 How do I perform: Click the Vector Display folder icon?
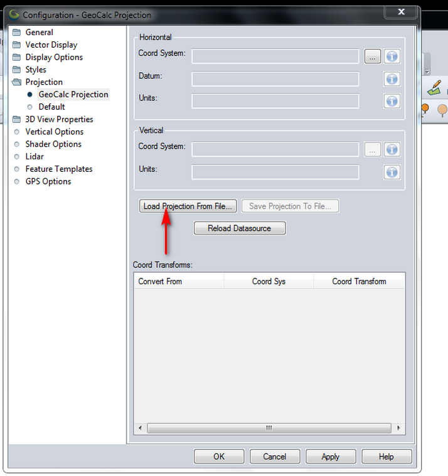click(17, 45)
